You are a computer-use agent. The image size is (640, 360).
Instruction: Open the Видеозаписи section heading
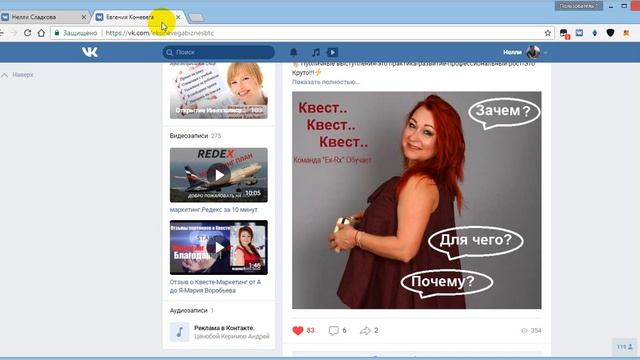(189, 136)
